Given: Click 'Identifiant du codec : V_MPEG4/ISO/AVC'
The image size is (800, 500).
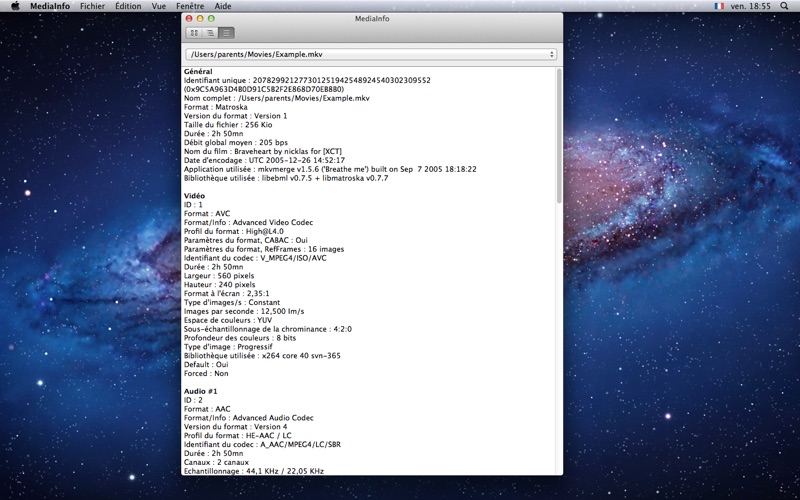Looking at the screenshot, I should click(255, 258).
